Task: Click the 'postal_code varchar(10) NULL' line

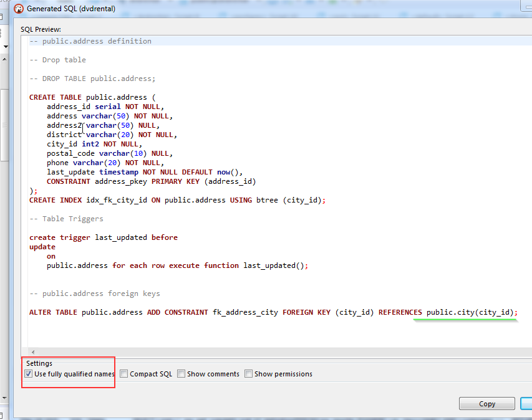Action: pyautogui.click(x=110, y=153)
